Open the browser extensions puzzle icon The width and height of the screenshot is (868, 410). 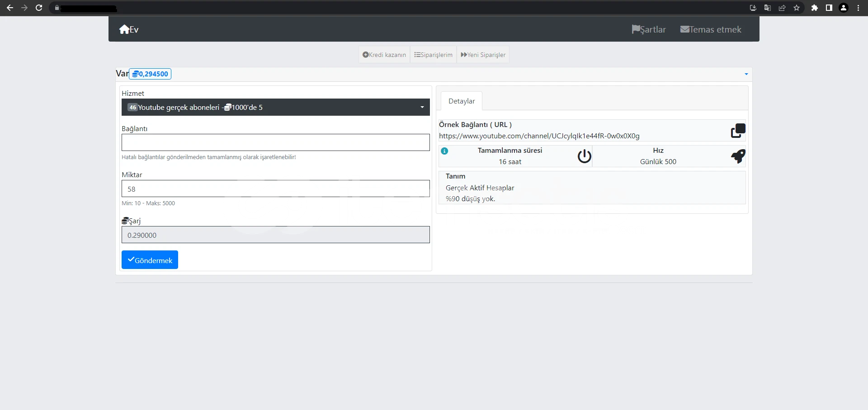pos(814,8)
